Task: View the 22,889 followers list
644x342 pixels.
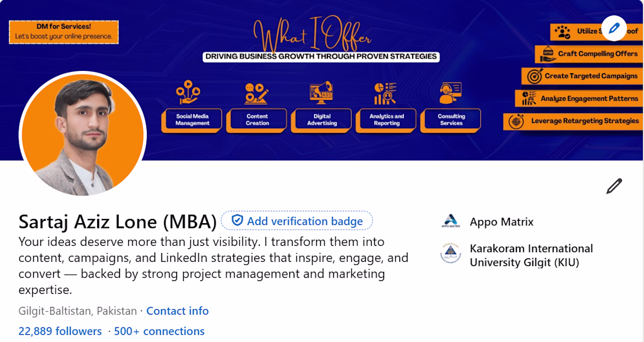Action: (x=60, y=331)
